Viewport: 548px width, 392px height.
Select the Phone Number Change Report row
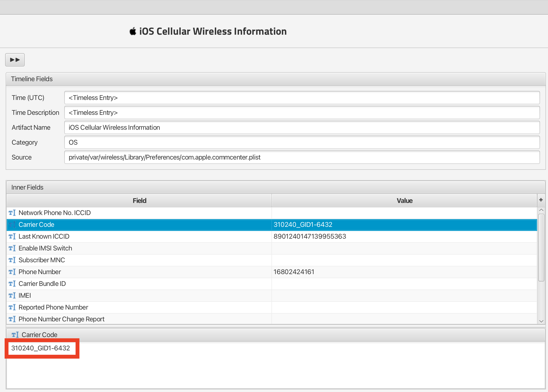pos(272,319)
